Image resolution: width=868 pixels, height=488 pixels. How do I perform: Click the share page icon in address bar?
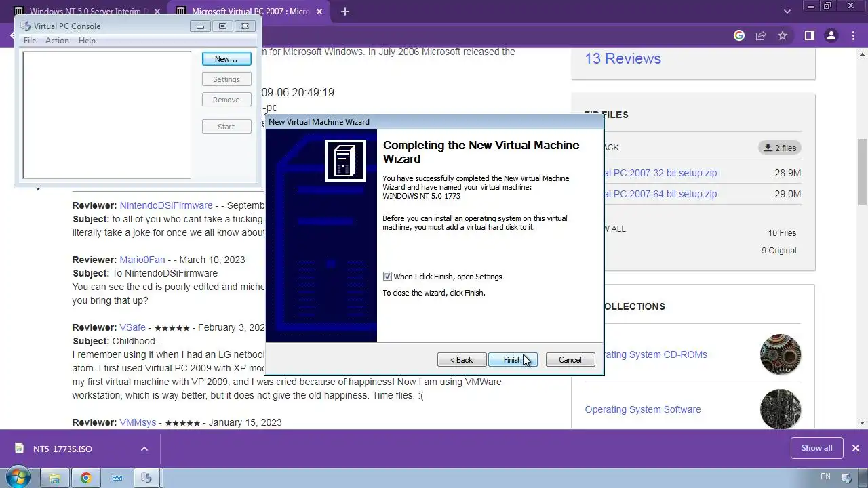point(761,35)
